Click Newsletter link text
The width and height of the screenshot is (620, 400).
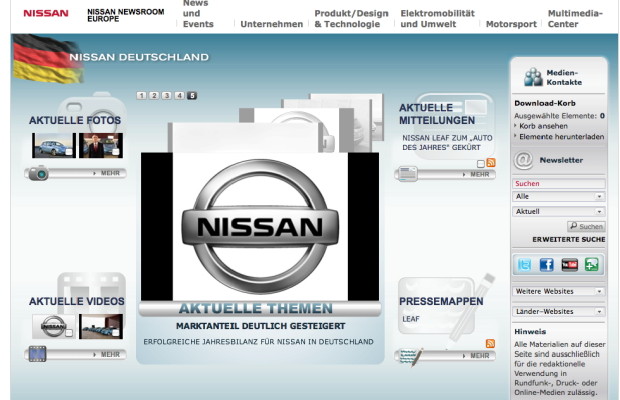tap(561, 160)
